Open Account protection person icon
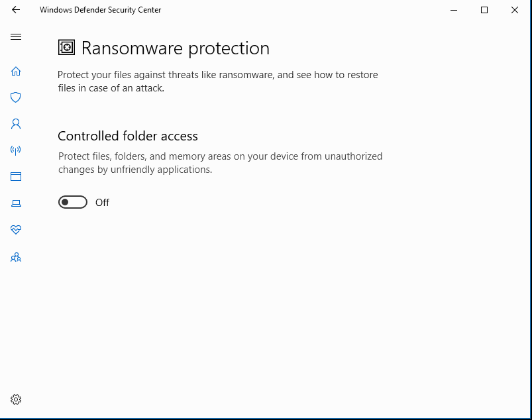Viewport: 532px width, 420px height. (x=16, y=124)
